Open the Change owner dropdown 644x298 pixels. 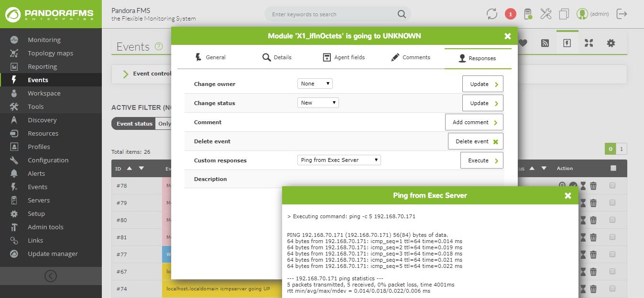tap(315, 84)
